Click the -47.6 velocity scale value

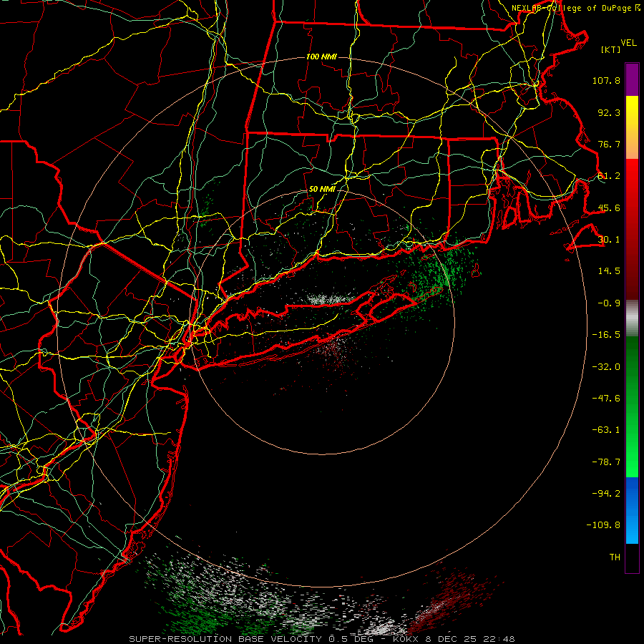click(x=606, y=399)
